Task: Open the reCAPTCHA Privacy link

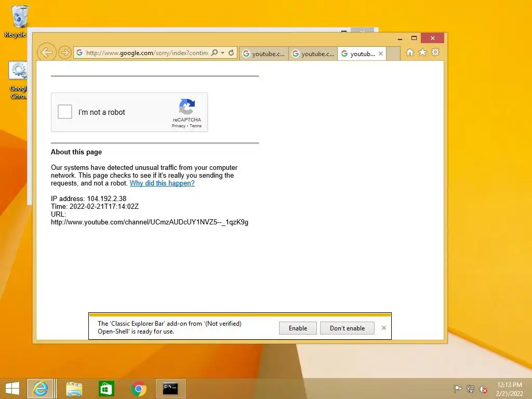Action: pyautogui.click(x=179, y=126)
